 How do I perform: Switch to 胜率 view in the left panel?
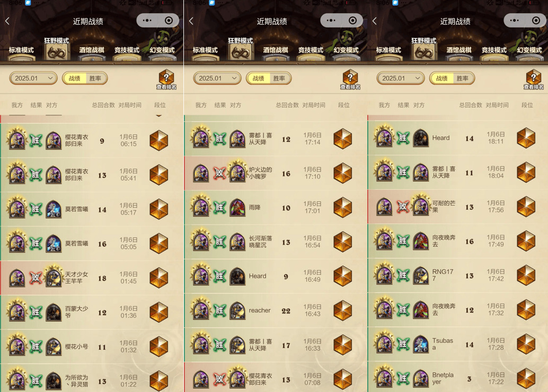(x=95, y=78)
